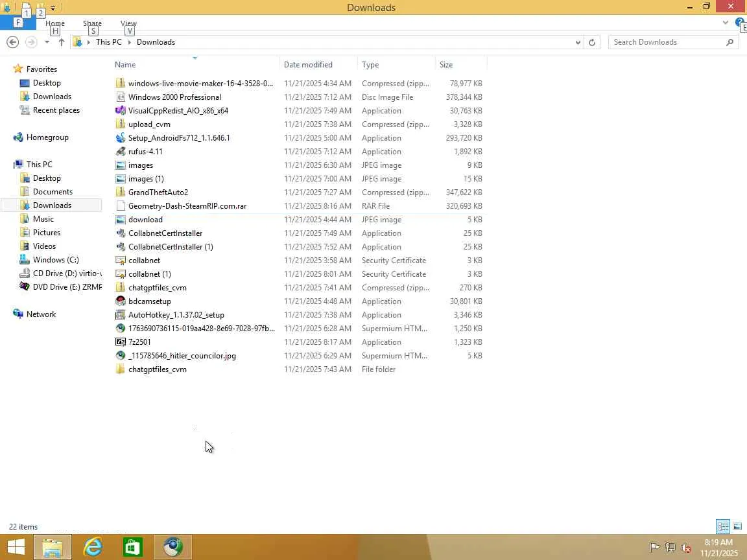Select the 1763690736115 Supermium HTML file

(x=300, y=329)
